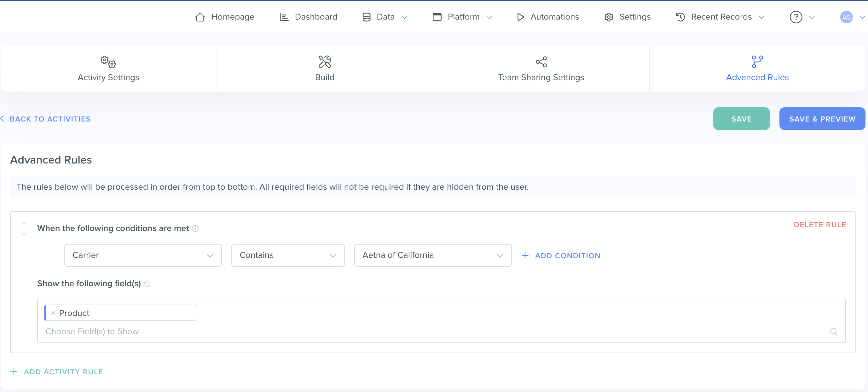Viewport: 868px width, 392px height.
Task: Open the Contains operator dropdown
Action: (288, 255)
